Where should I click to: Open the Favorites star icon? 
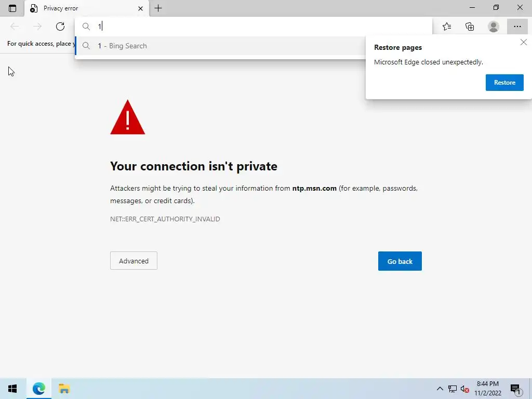[447, 26]
